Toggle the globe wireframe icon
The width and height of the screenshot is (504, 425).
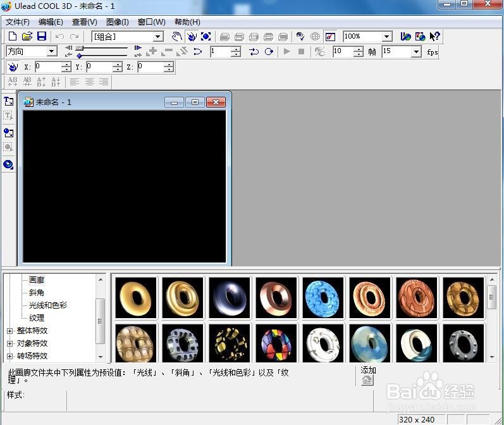tap(316, 36)
